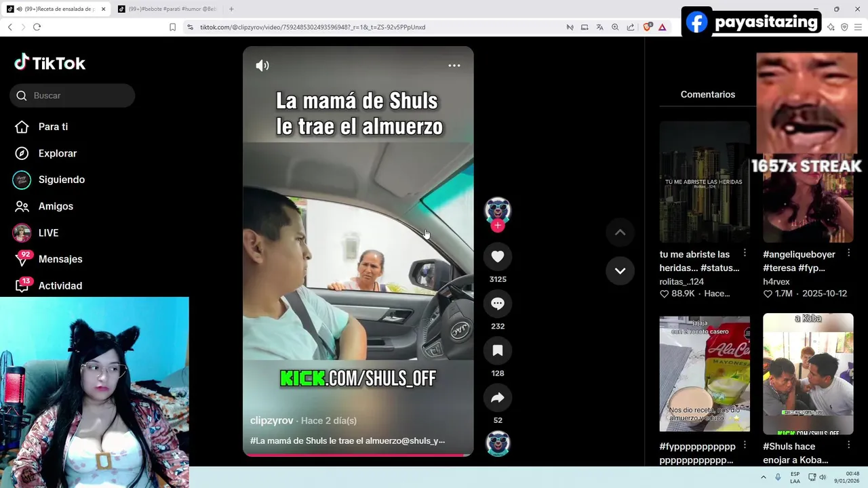Open the LIVE section
This screenshot has width=868, height=488.
48,232
